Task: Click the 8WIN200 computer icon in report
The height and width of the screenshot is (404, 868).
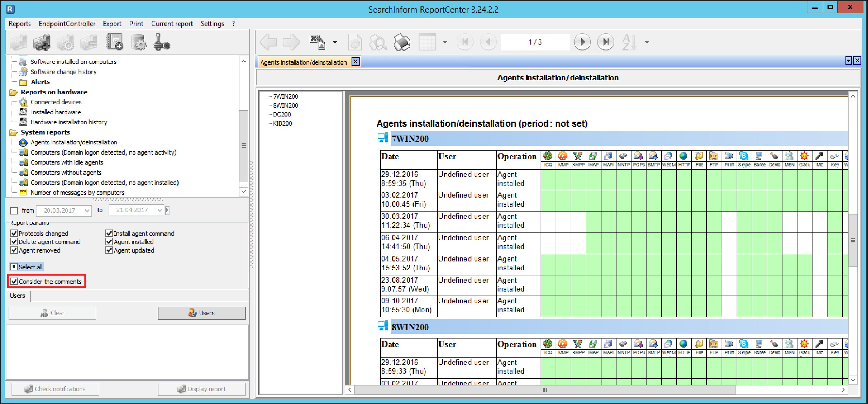Action: 383,326
